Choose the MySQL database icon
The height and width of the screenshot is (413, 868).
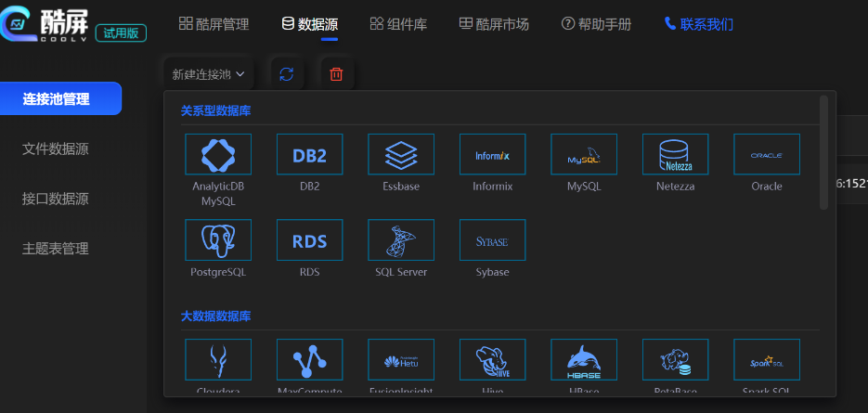click(584, 155)
